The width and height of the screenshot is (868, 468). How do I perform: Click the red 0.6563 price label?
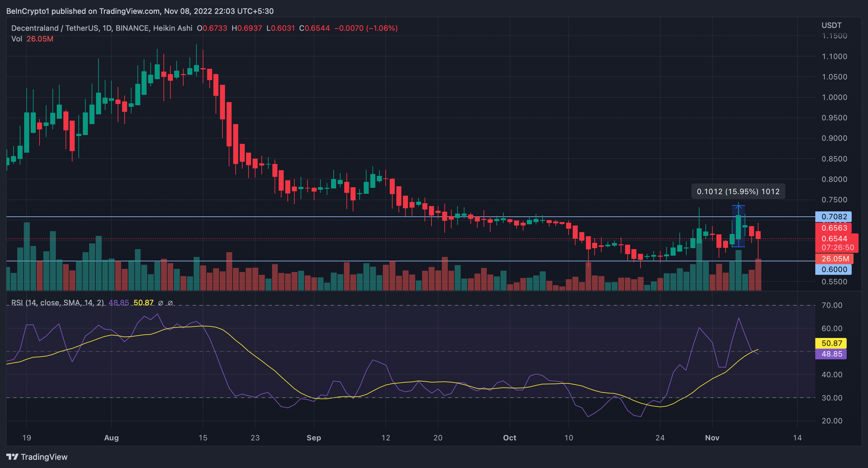click(833, 228)
